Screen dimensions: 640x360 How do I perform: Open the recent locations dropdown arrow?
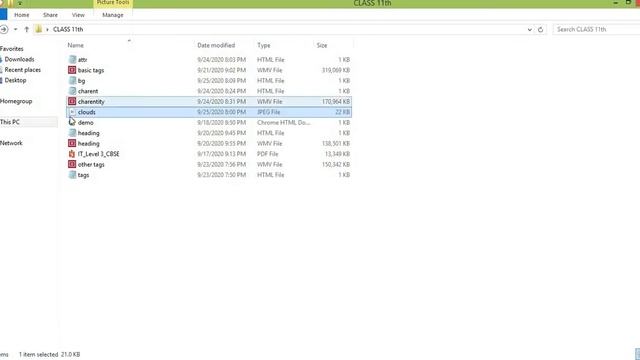(16, 29)
